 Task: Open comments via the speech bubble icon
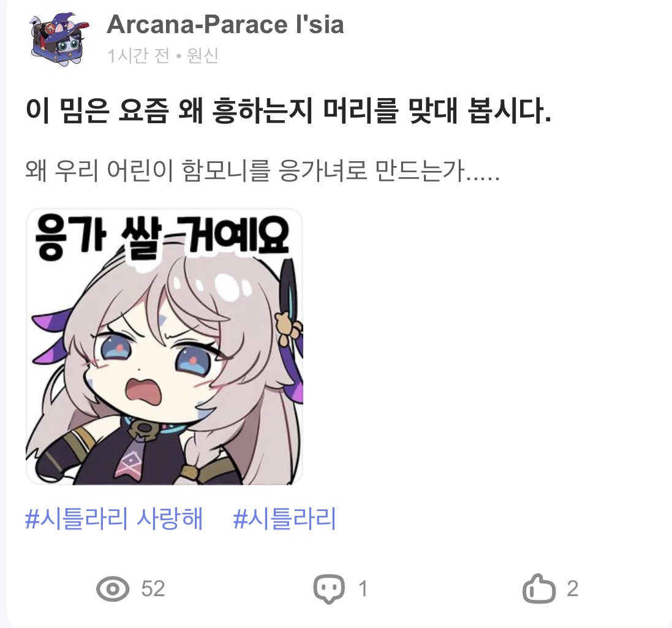[329, 589]
